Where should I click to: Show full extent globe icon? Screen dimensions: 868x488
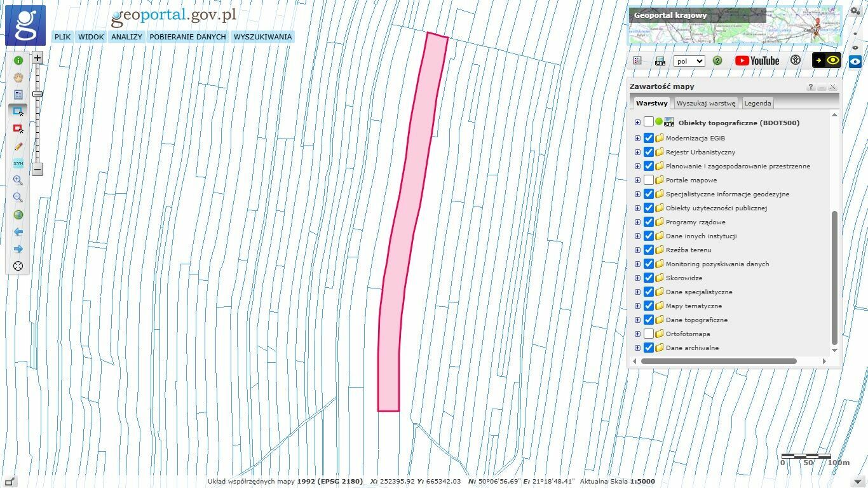[x=18, y=215]
